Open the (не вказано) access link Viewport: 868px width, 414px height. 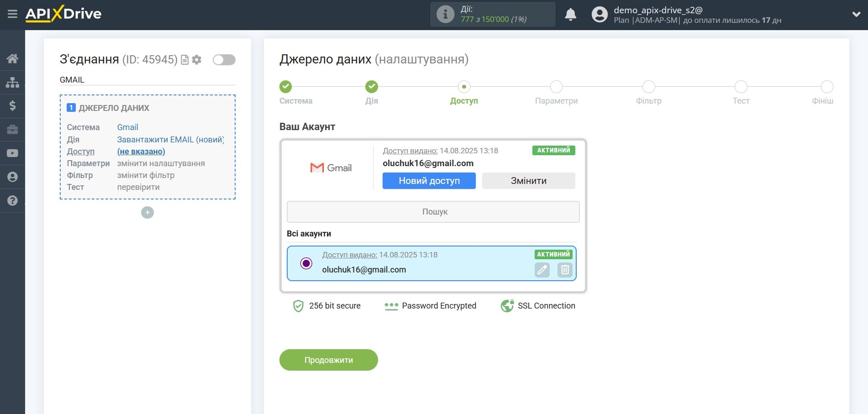141,152
